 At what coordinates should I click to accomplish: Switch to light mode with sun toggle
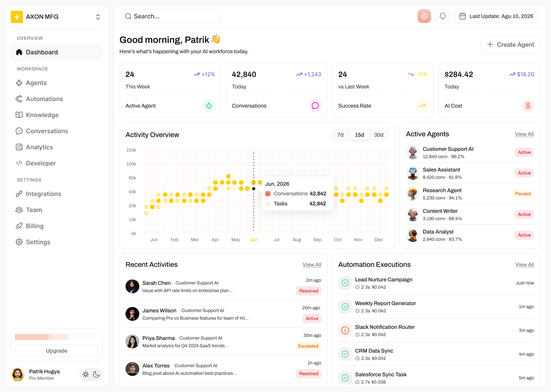(86, 374)
